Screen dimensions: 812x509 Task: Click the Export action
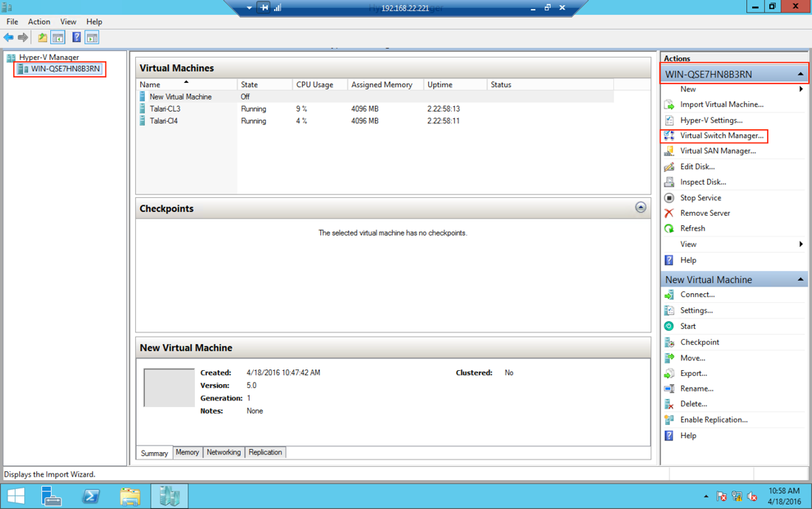coord(693,373)
